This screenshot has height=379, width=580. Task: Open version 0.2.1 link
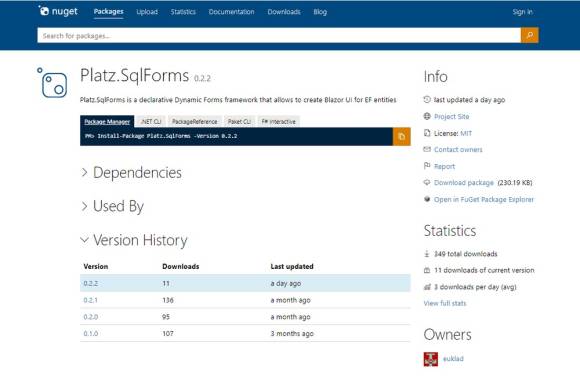91,300
